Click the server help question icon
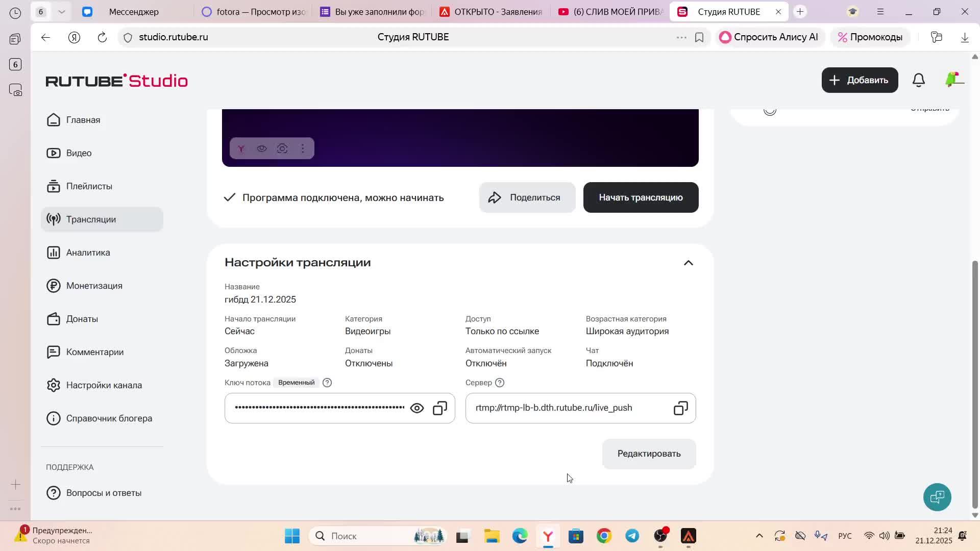This screenshot has width=980, height=551. pyautogui.click(x=500, y=383)
